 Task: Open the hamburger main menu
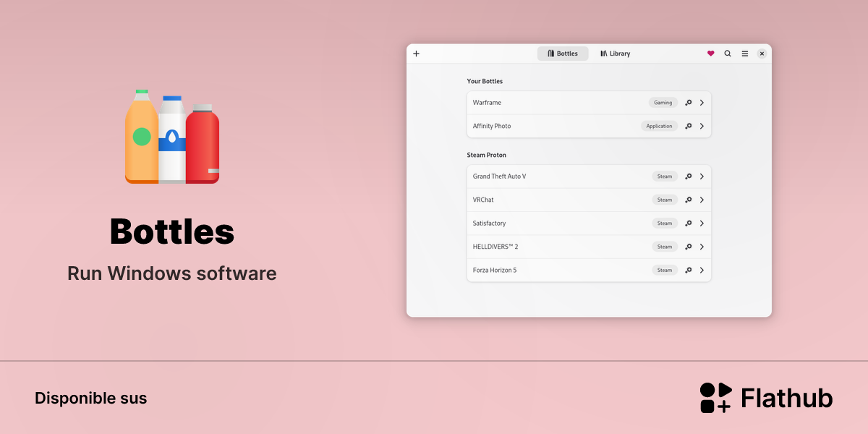coord(745,54)
